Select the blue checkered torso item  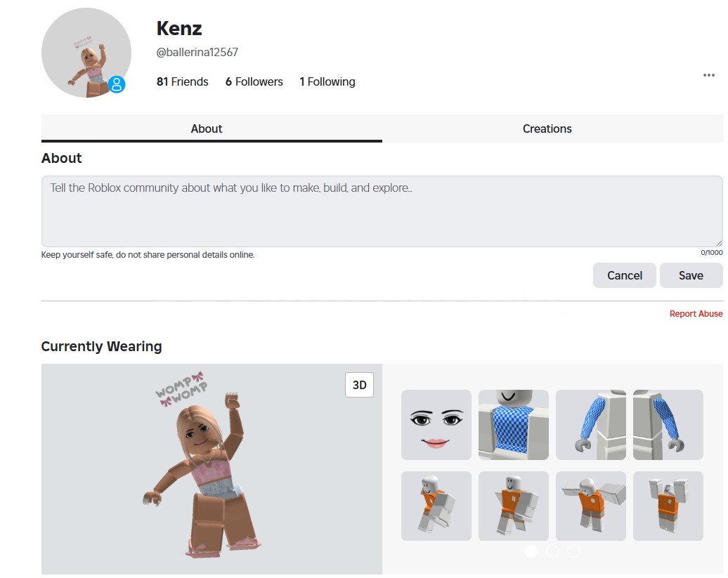pyautogui.click(x=513, y=424)
